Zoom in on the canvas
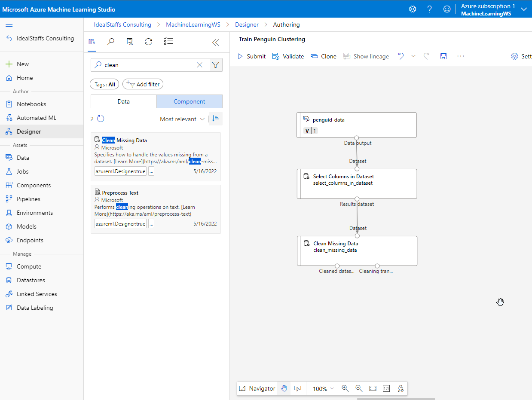Screen dimensions: 532x400 click(345, 388)
